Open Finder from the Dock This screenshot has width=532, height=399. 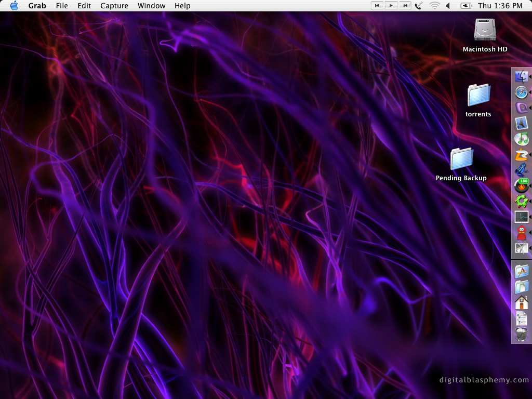[521, 77]
